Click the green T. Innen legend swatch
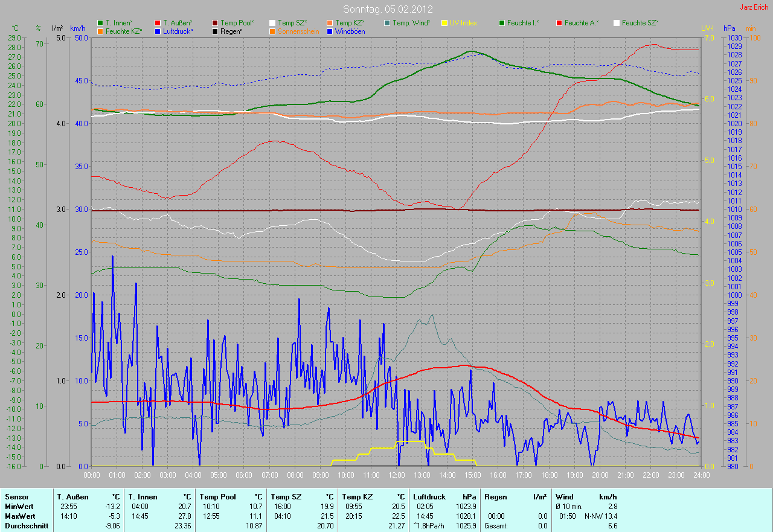 [x=100, y=23]
